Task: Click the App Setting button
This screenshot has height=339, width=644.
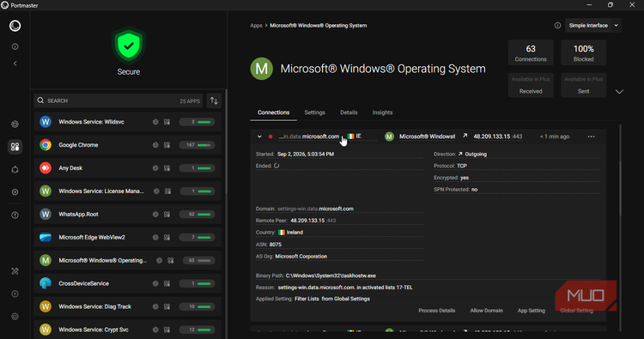Action: [531, 311]
